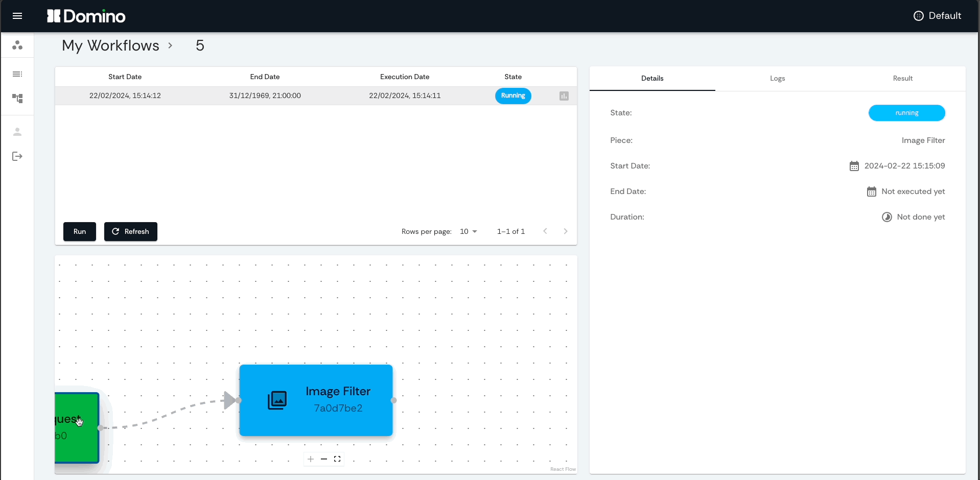Click the image icon in Image Filter node
Screen dimensions: 980x480
277,400
